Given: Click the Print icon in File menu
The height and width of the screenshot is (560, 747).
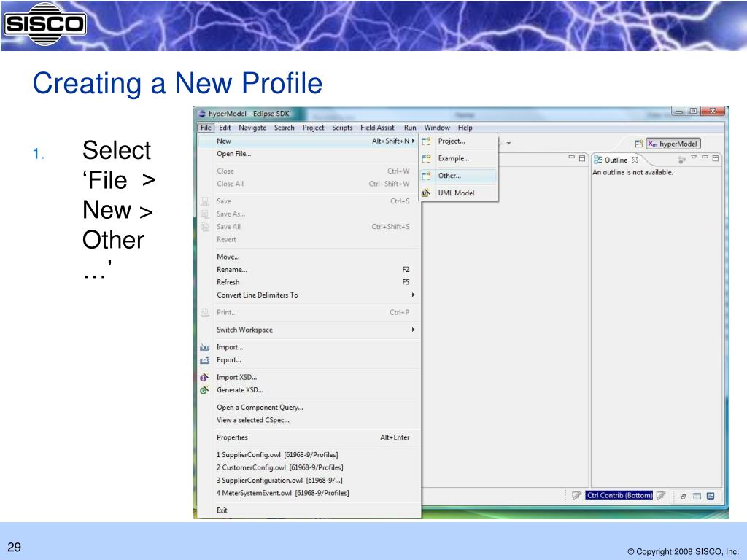Looking at the screenshot, I should click(x=205, y=313).
